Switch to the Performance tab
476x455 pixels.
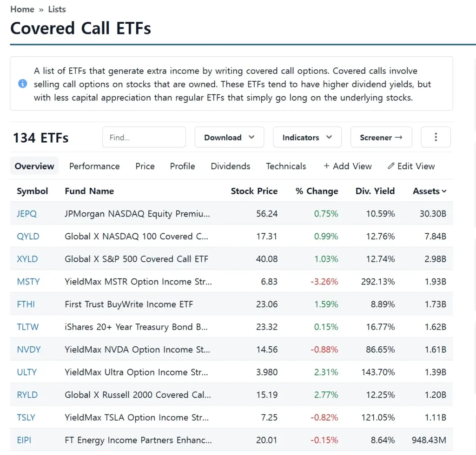pos(94,166)
